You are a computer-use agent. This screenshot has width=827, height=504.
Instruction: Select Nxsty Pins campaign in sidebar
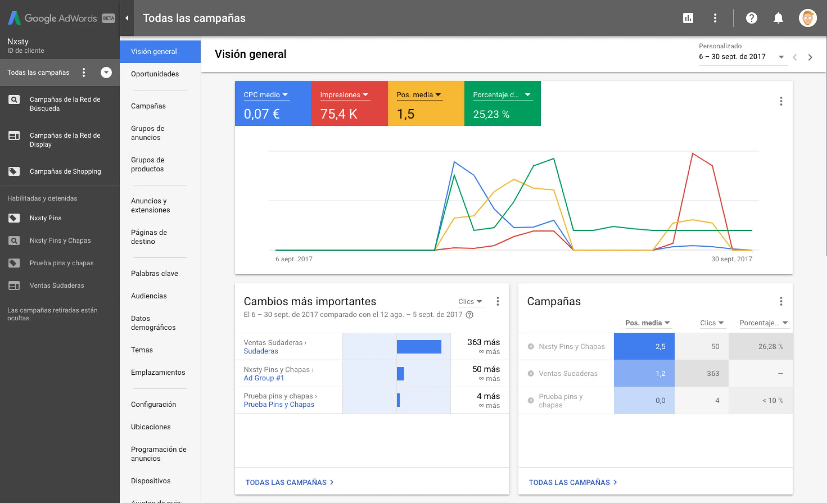tap(45, 218)
